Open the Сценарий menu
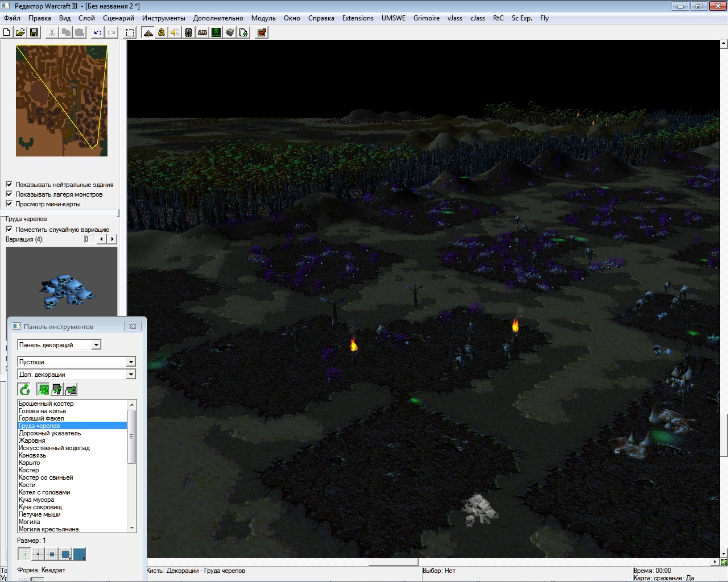 (118, 18)
